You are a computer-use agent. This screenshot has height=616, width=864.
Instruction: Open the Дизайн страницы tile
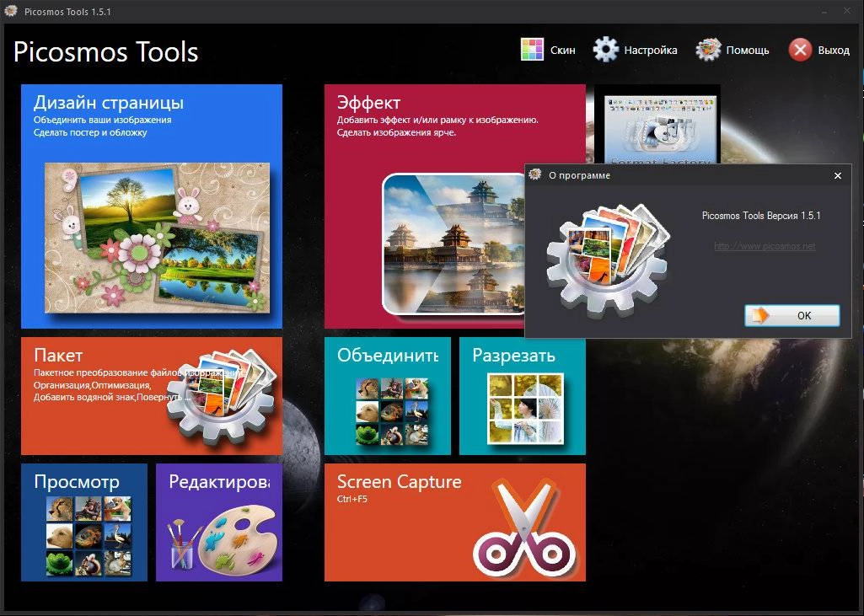coord(152,206)
